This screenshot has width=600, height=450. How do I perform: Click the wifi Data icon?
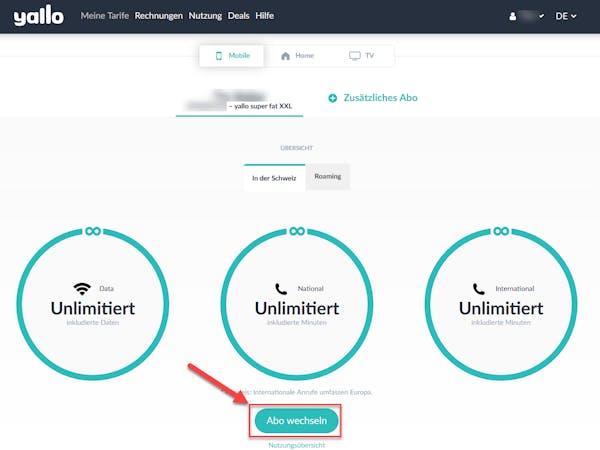coord(82,289)
